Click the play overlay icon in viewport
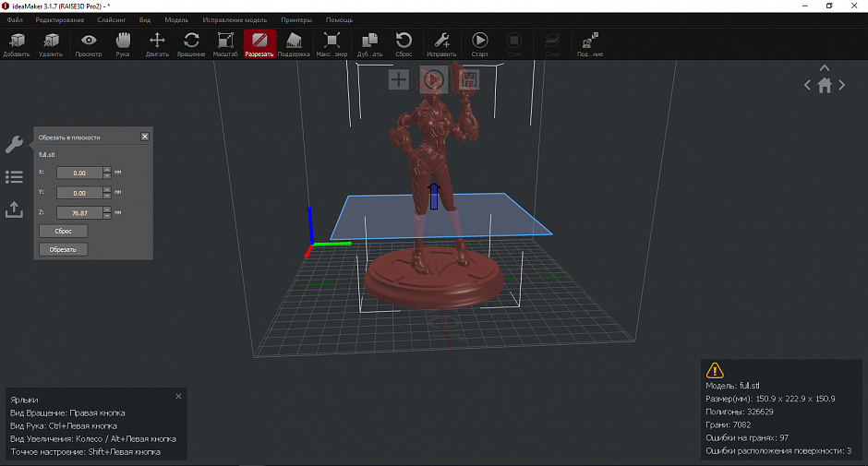The height and width of the screenshot is (466, 868). coord(433,79)
